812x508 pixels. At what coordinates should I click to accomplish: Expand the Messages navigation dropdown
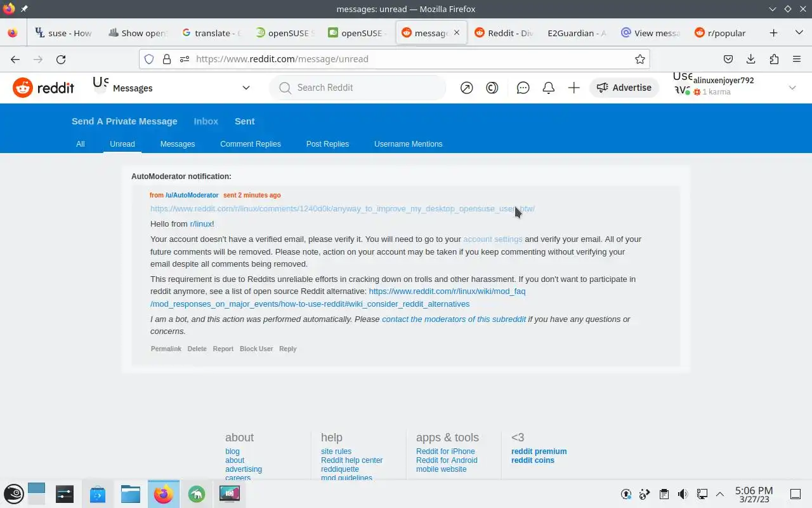[x=246, y=88]
